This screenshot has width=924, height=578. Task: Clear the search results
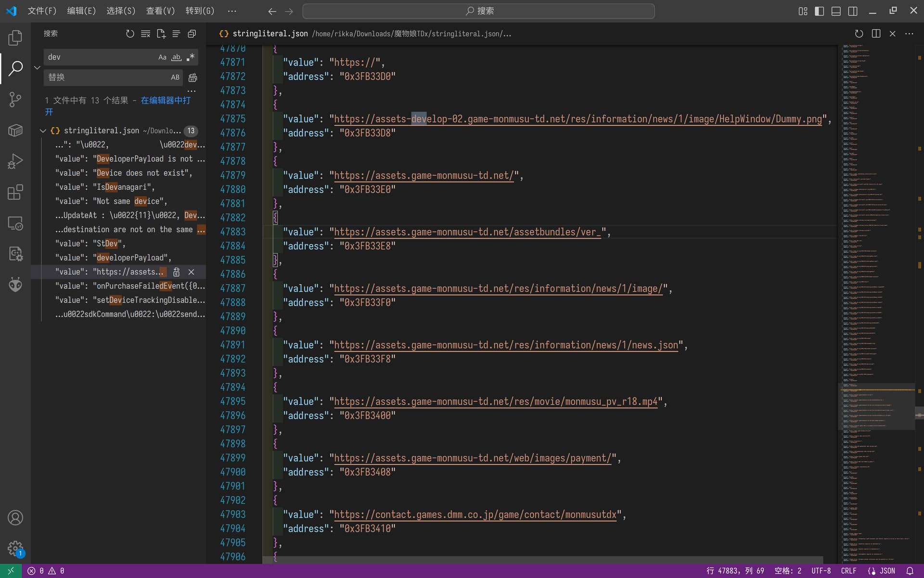click(x=145, y=34)
